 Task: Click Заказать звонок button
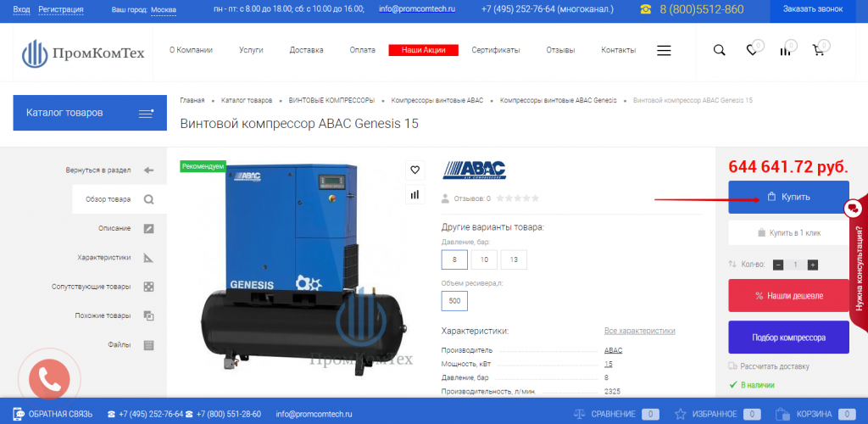click(813, 9)
